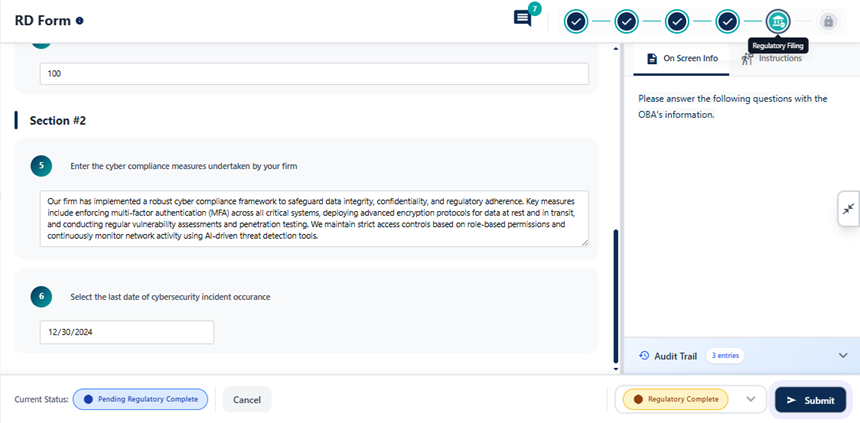
Task: Click the textarea resize handle corner
Action: tap(585, 242)
